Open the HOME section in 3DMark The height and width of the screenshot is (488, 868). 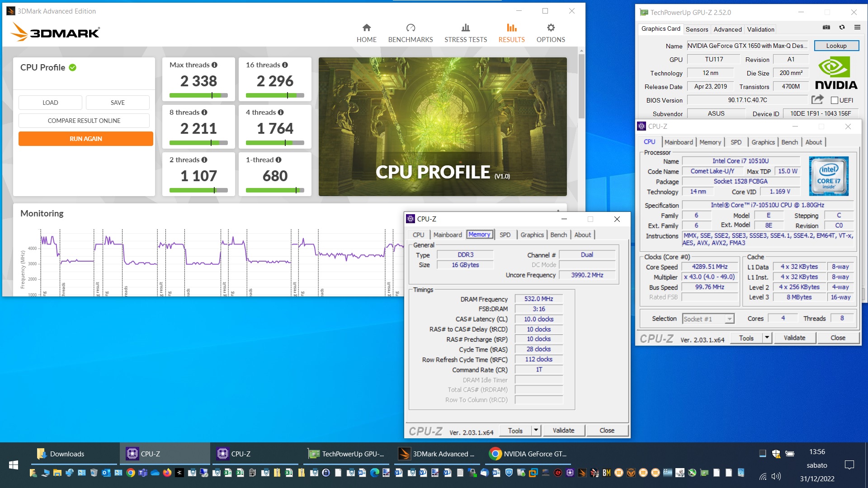coord(366,33)
